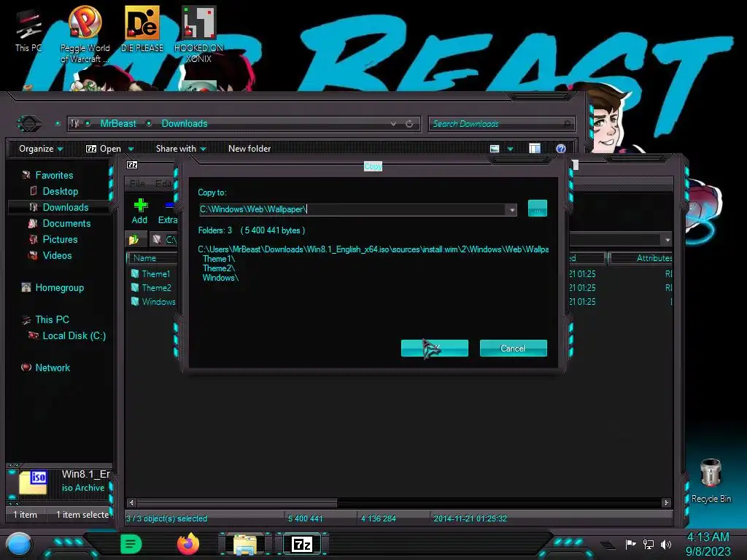Open the dropdown arrow next to Open
The height and width of the screenshot is (560, 747).
tap(131, 149)
